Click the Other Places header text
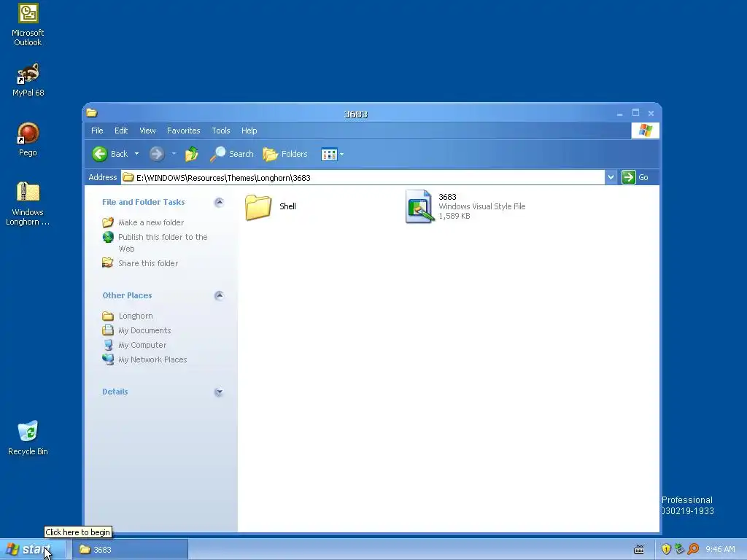The width and height of the screenshot is (747, 560). click(x=127, y=296)
